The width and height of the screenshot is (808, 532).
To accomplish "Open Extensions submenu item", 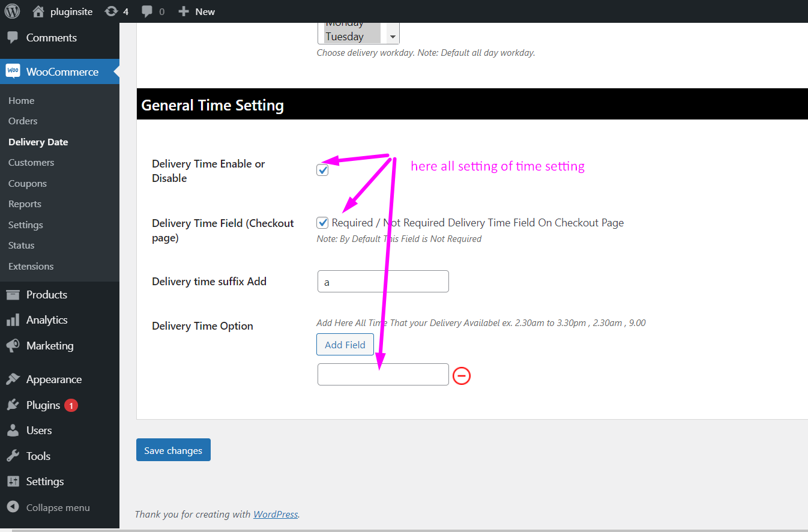I will [31, 266].
